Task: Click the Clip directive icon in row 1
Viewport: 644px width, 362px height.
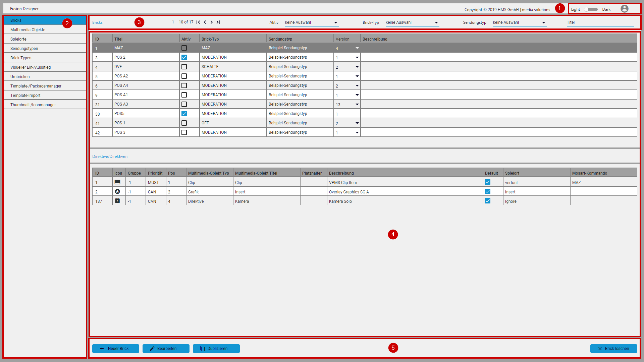Action: [x=117, y=182]
